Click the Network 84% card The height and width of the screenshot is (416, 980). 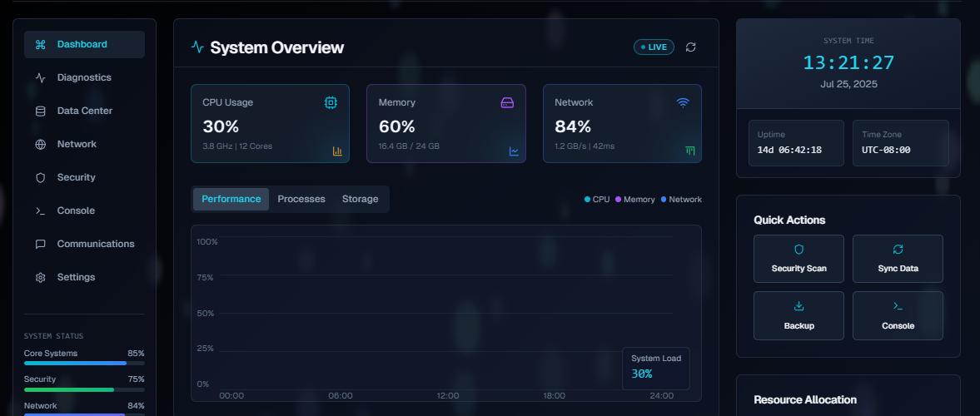click(623, 124)
